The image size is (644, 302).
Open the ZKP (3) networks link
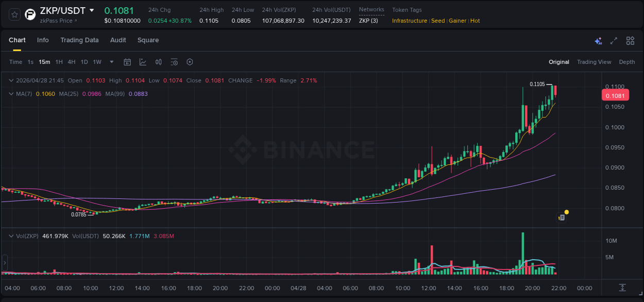pos(368,21)
